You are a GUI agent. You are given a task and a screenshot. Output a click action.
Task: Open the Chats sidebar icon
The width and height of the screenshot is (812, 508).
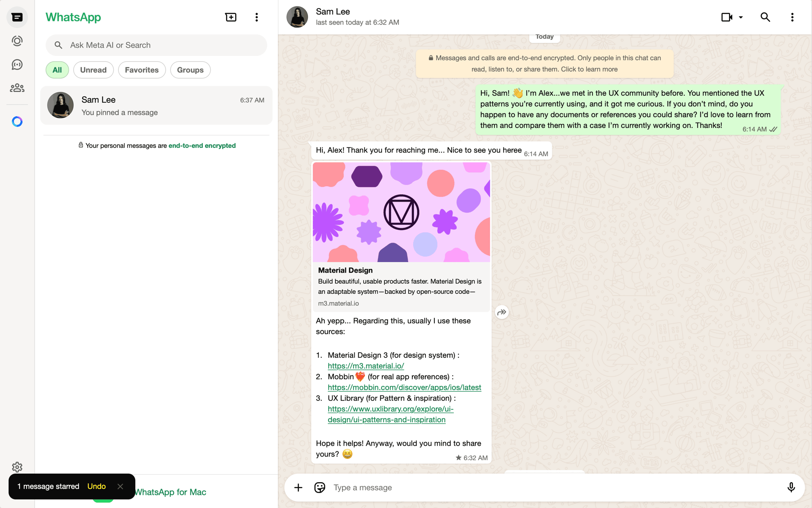[17, 17]
